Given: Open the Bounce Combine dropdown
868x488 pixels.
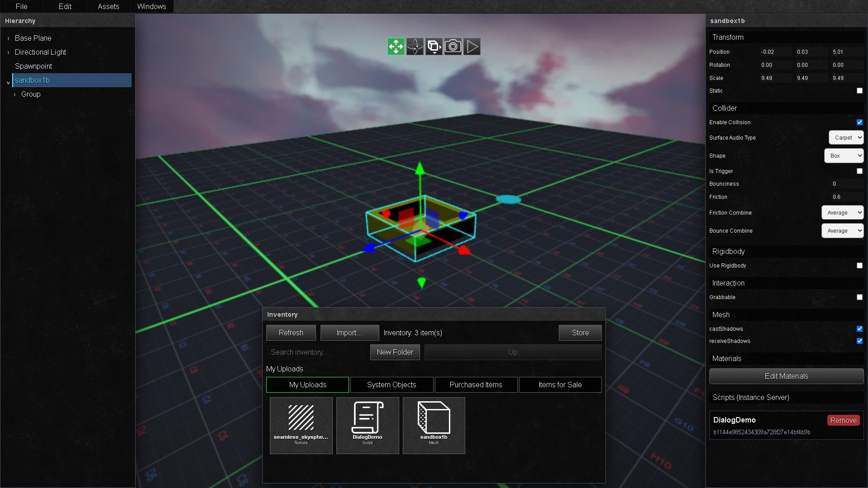Looking at the screenshot, I should (x=842, y=231).
